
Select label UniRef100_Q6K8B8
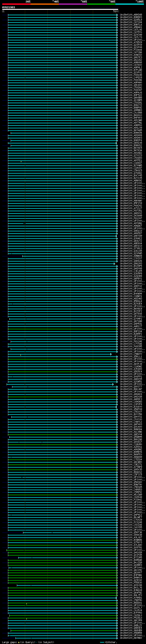131,98
